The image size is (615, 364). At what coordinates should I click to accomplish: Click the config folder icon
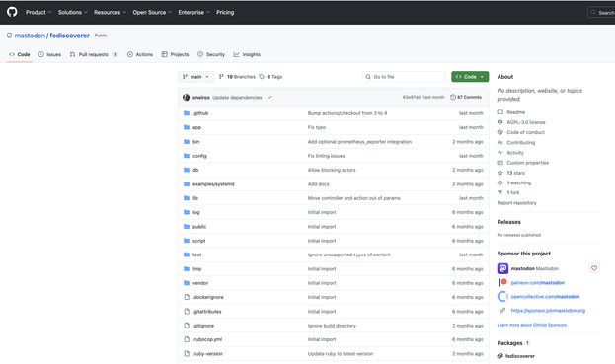(x=187, y=156)
